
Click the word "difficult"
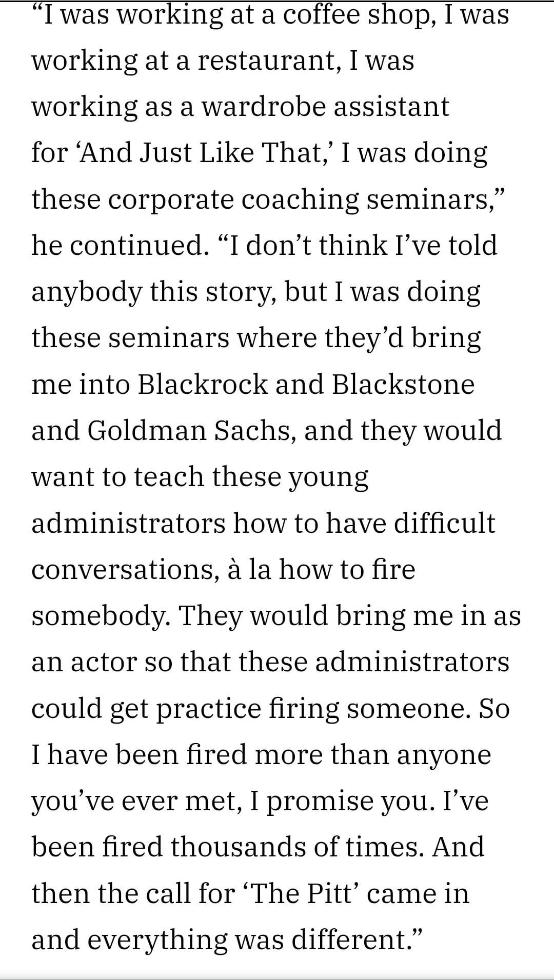click(444, 523)
